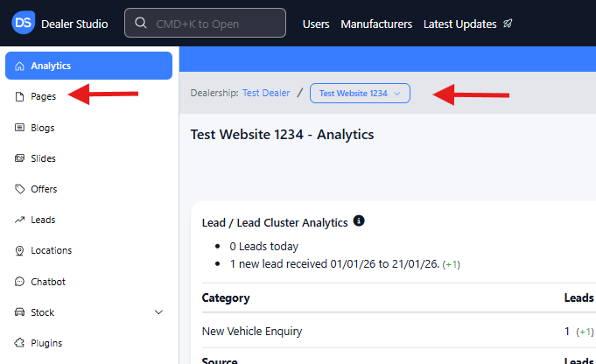Click the Plugins puzzle icon
Viewport: 596px width, 364px height.
click(x=20, y=343)
